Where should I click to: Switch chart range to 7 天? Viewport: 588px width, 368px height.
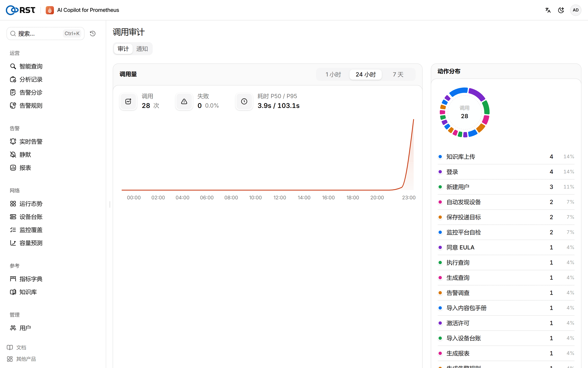pyautogui.click(x=398, y=74)
